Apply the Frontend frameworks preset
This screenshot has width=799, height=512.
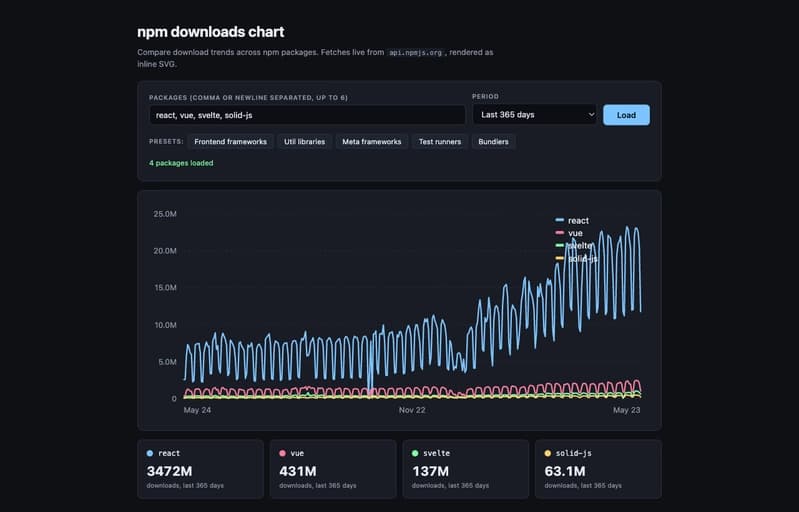(x=230, y=142)
